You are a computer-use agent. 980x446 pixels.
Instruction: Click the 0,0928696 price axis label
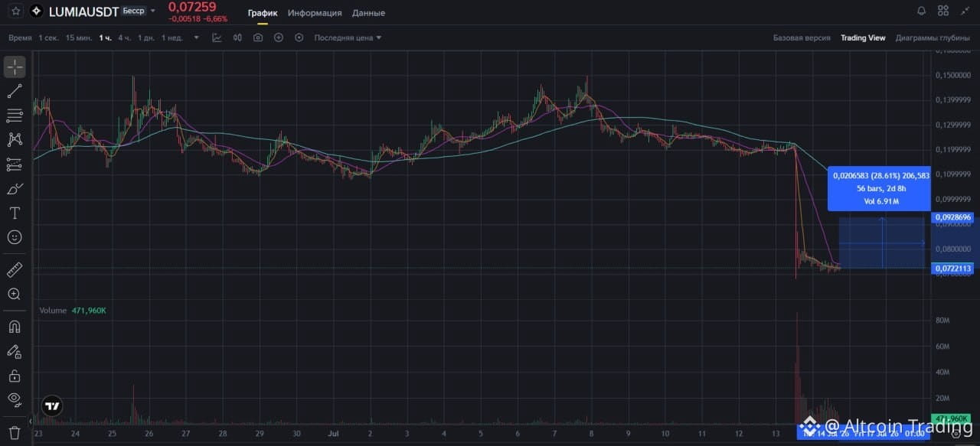pyautogui.click(x=953, y=217)
